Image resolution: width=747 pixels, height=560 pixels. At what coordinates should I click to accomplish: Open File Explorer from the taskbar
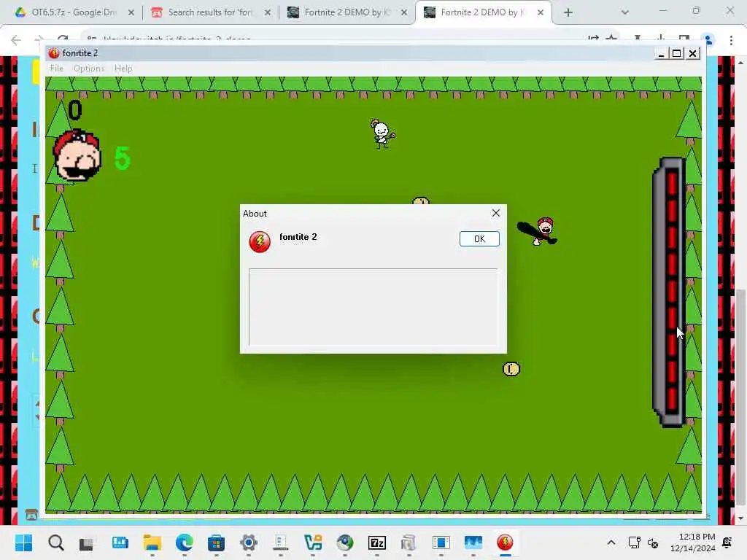pyautogui.click(x=152, y=542)
